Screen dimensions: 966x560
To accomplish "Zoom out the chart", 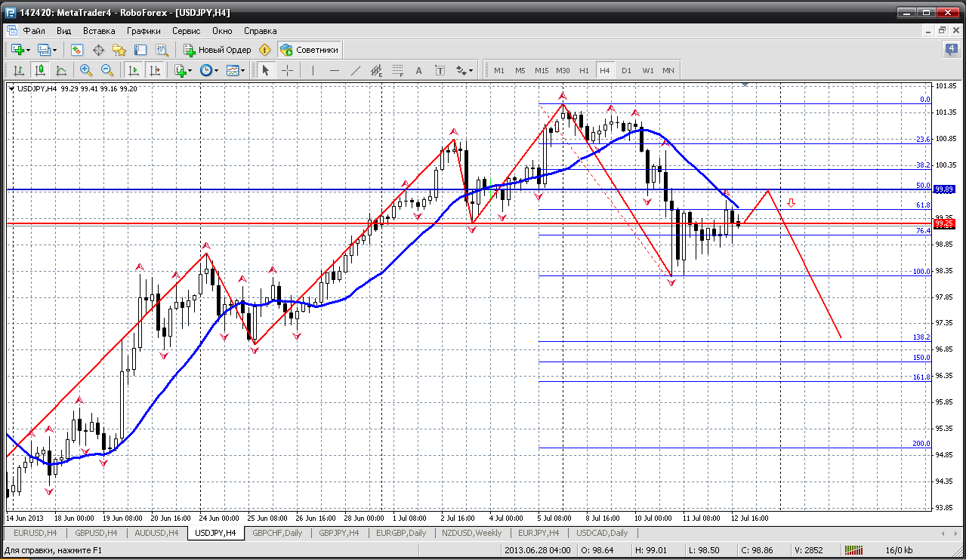I will tap(107, 70).
